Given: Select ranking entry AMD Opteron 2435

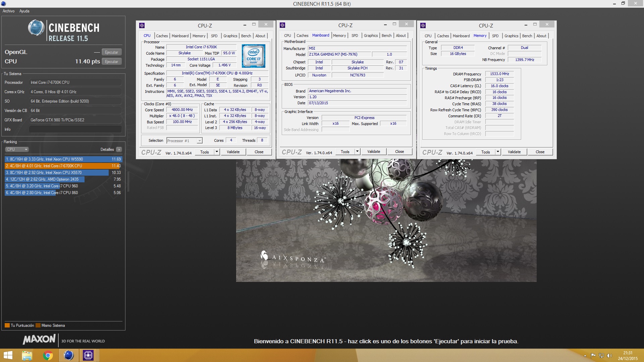Looking at the screenshot, I should click(63, 179).
